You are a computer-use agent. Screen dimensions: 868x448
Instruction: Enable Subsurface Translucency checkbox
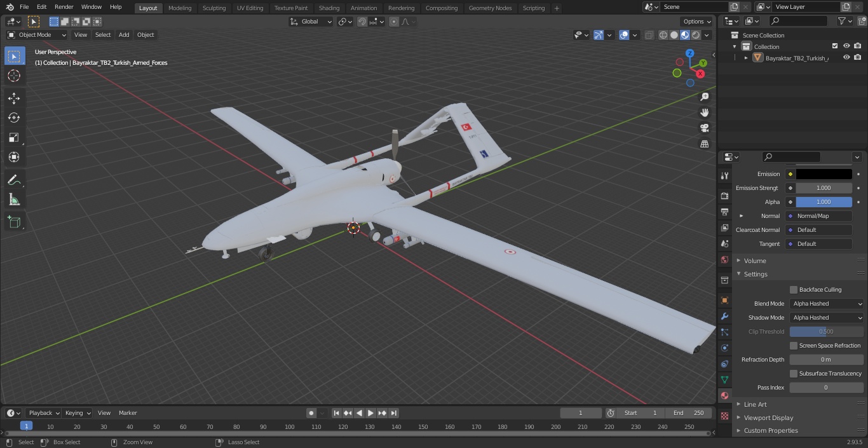pos(794,374)
